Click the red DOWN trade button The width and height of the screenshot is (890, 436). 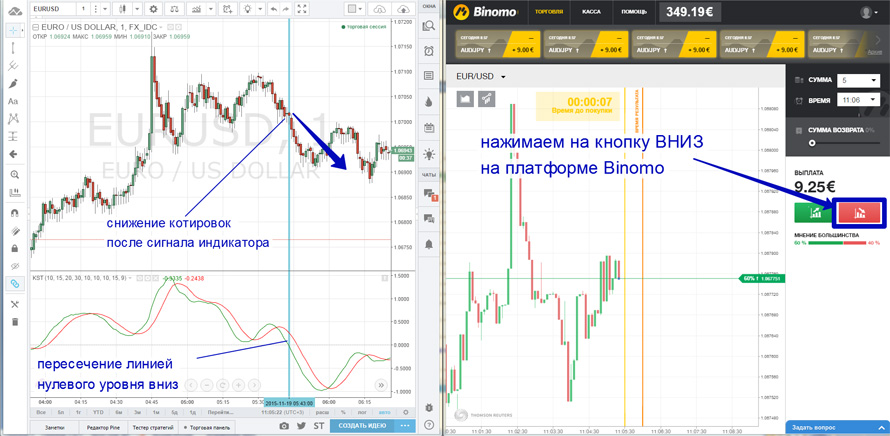859,212
